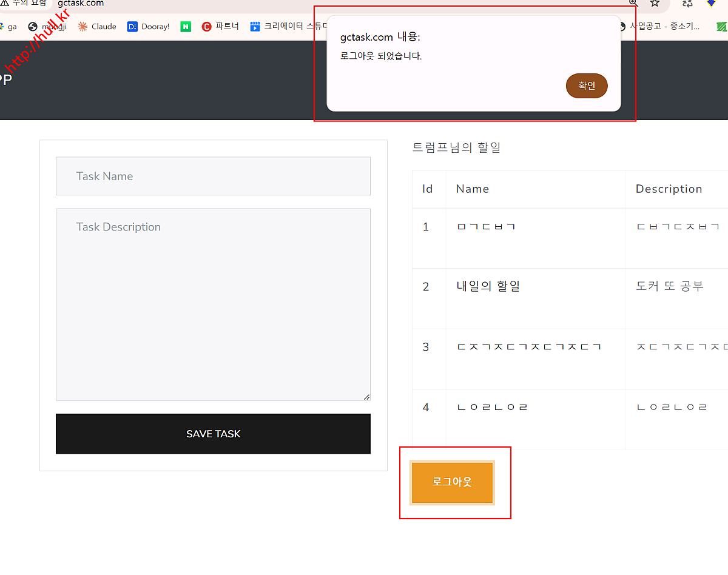
Task: Open the Dooray! bookmark
Action: click(x=149, y=27)
